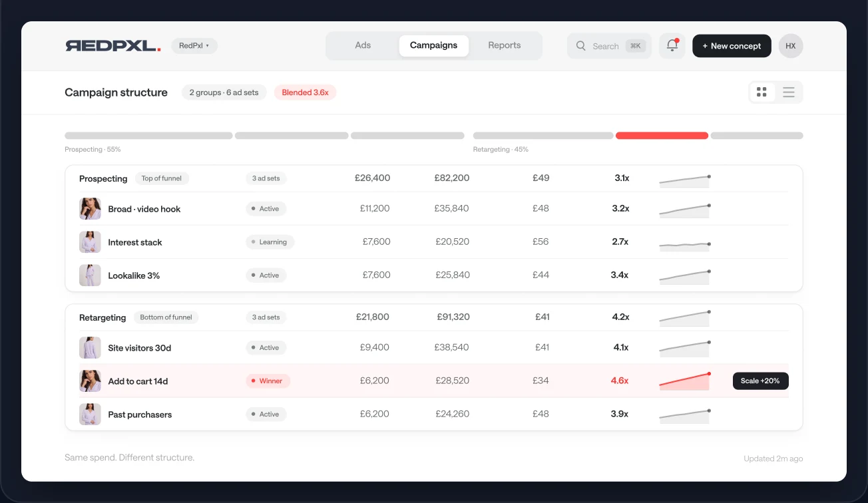
Task: Click the New concept button
Action: tap(732, 46)
